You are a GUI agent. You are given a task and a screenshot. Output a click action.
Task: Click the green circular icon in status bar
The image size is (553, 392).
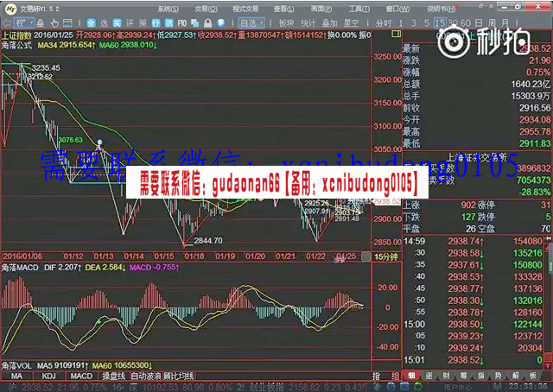click(x=418, y=387)
